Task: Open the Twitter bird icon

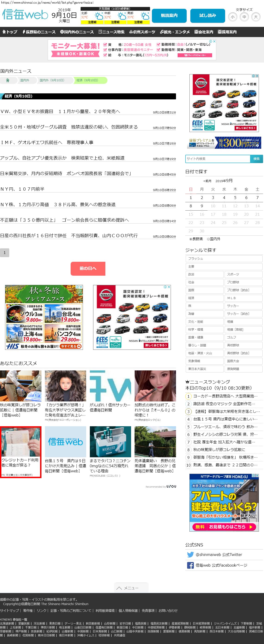Action: tap(191, 555)
